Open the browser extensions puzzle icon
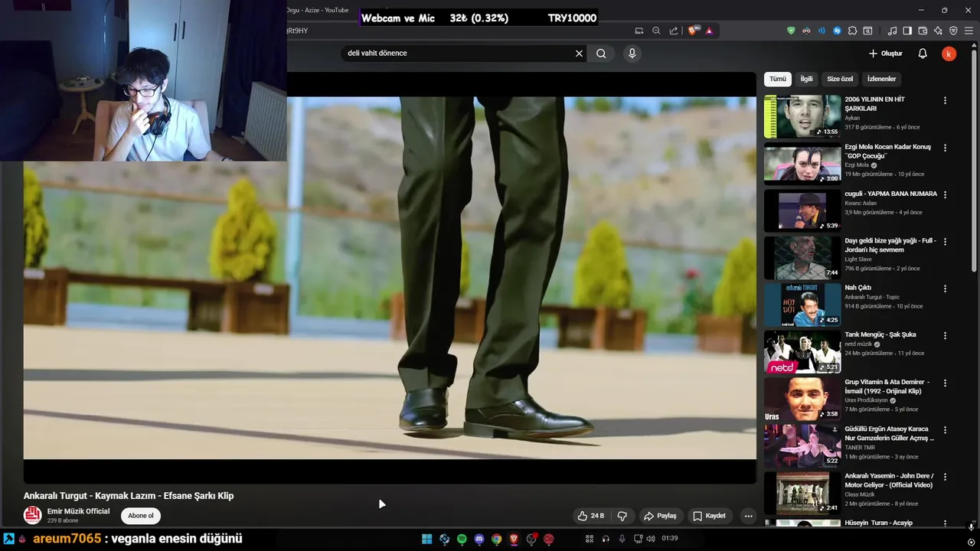Screen dimensions: 980x551 click(x=852, y=31)
